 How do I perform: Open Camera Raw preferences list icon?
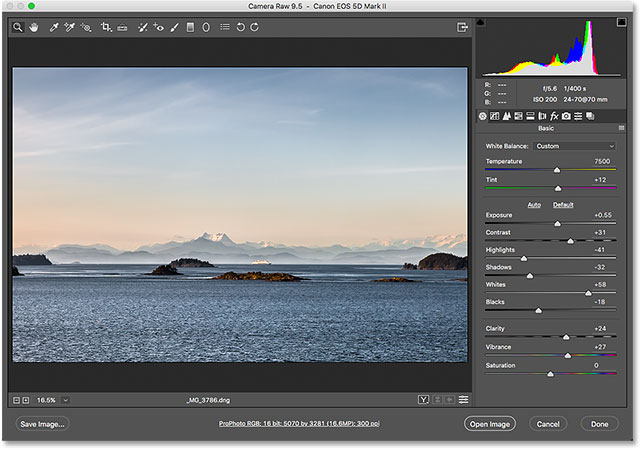[224, 27]
